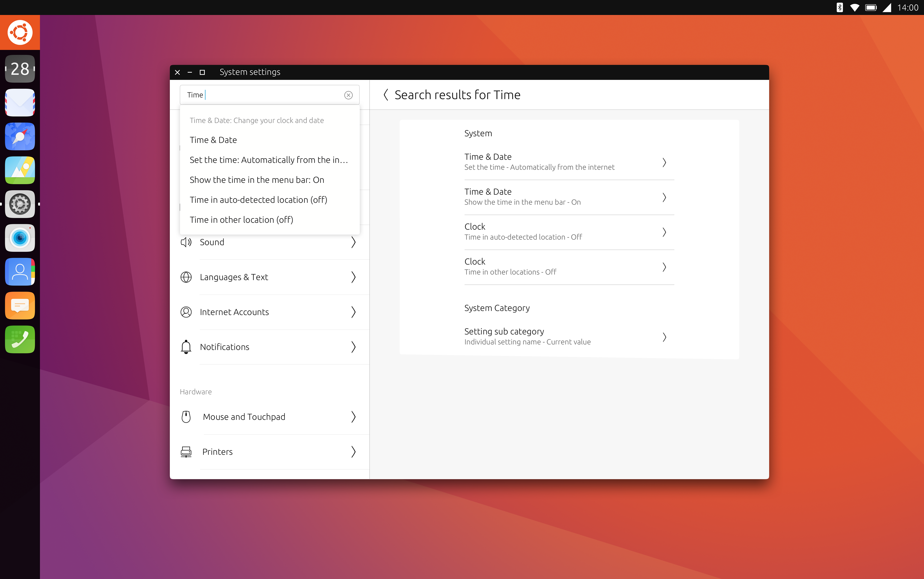
Task: Open Languages & Text settings
Action: pyautogui.click(x=269, y=277)
